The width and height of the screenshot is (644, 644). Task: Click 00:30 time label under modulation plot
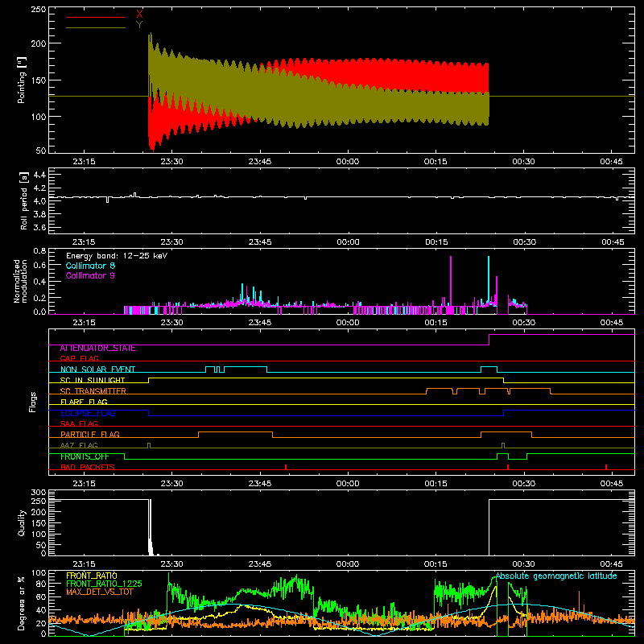(x=524, y=323)
